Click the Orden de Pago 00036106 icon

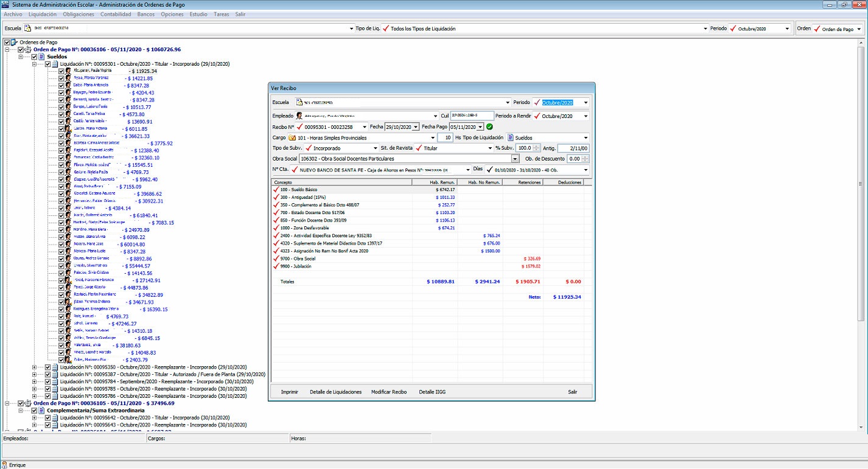(28, 49)
